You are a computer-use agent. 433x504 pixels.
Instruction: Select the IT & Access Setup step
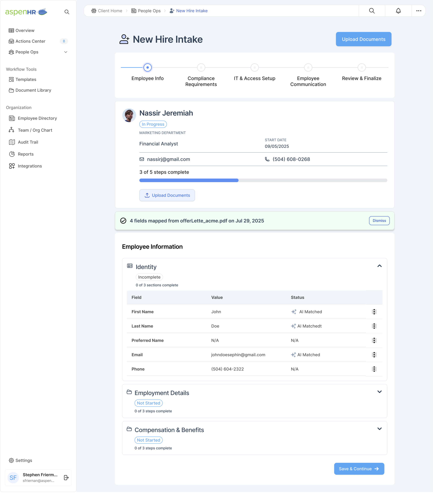pos(255,67)
